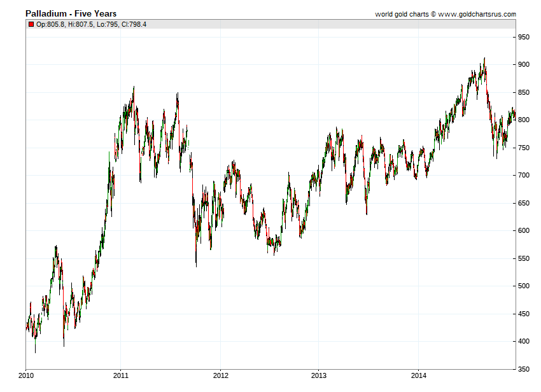Click the 900 y-axis label
The image size is (541, 392).
(x=524, y=64)
